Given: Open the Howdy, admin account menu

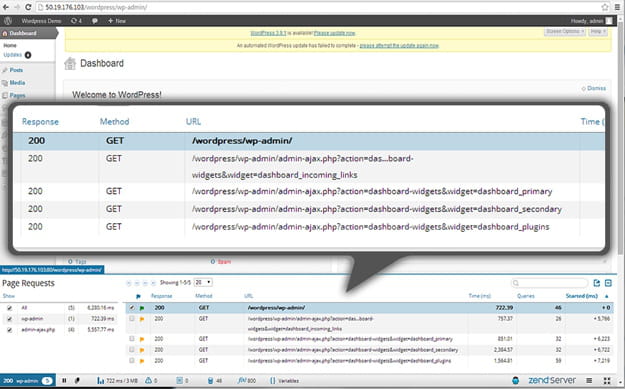Looking at the screenshot, I should click(592, 21).
